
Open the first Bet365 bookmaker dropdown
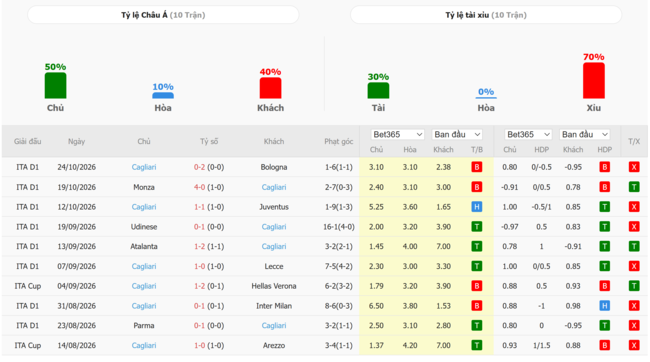coord(398,134)
